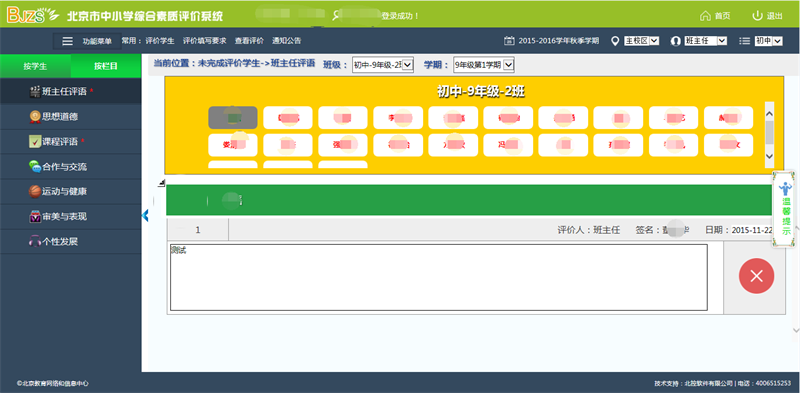
Task: Click the 评价人：班主任 text
Action: [588, 230]
